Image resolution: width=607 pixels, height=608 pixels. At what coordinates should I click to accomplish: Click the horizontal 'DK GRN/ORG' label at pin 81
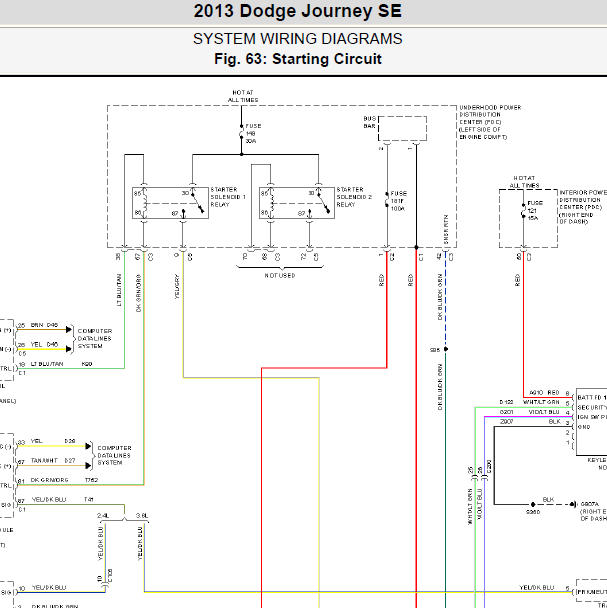click(49, 480)
